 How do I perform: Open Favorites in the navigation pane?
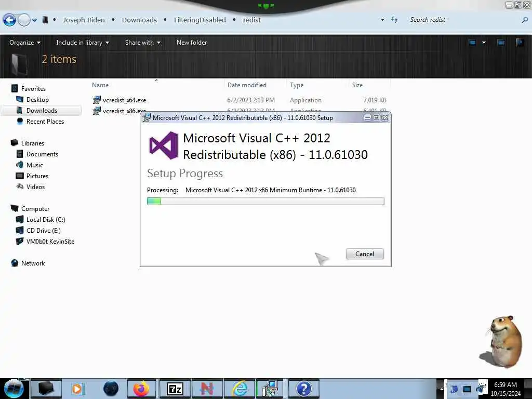coord(33,88)
